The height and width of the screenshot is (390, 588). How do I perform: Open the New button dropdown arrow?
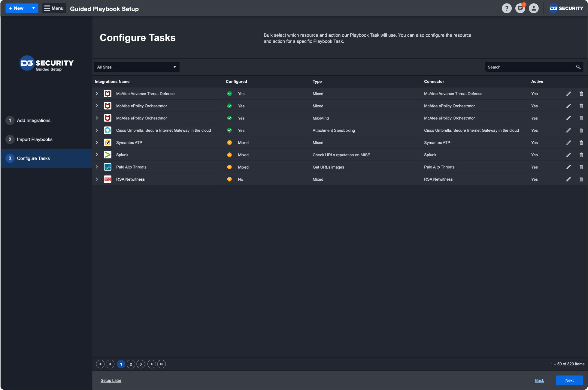(x=33, y=8)
